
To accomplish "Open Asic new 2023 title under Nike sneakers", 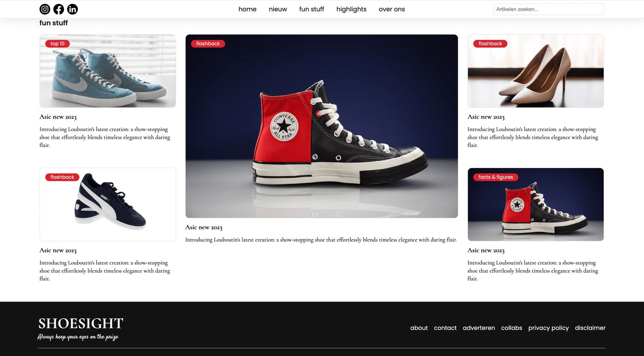I will coord(58,117).
